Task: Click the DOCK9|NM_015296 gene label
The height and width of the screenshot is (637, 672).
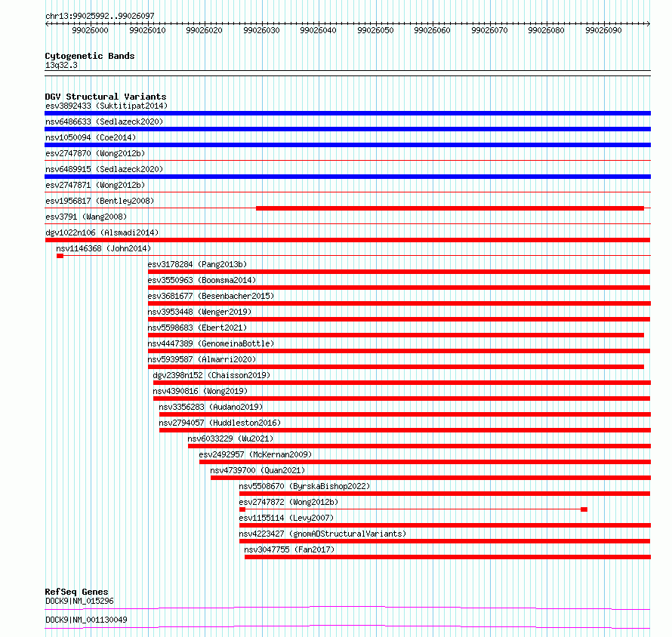Action: [79, 601]
